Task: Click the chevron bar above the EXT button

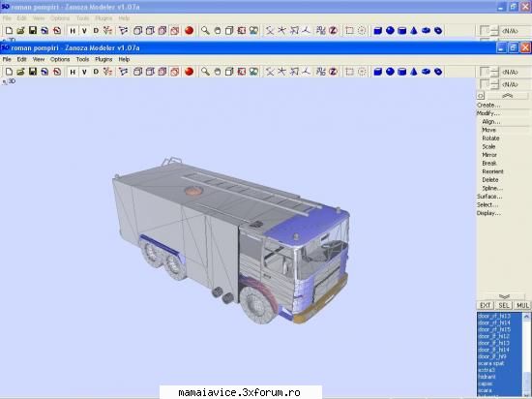Action: point(504,296)
